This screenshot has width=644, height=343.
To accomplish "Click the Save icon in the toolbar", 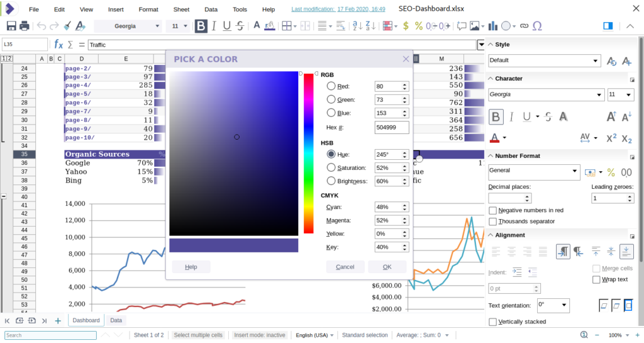I will point(11,26).
